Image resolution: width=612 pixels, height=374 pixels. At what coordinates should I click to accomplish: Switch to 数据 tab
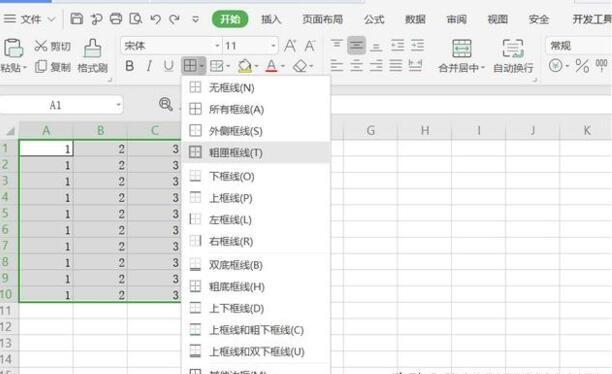pyautogui.click(x=415, y=19)
